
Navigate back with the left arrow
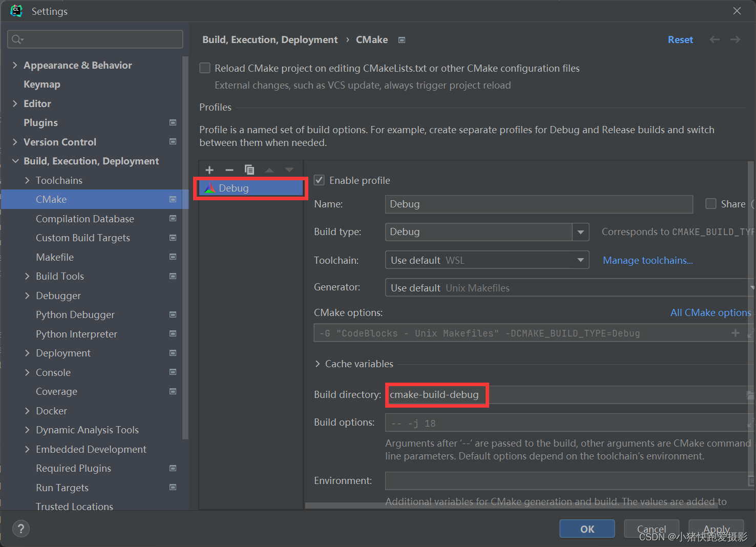coord(715,39)
